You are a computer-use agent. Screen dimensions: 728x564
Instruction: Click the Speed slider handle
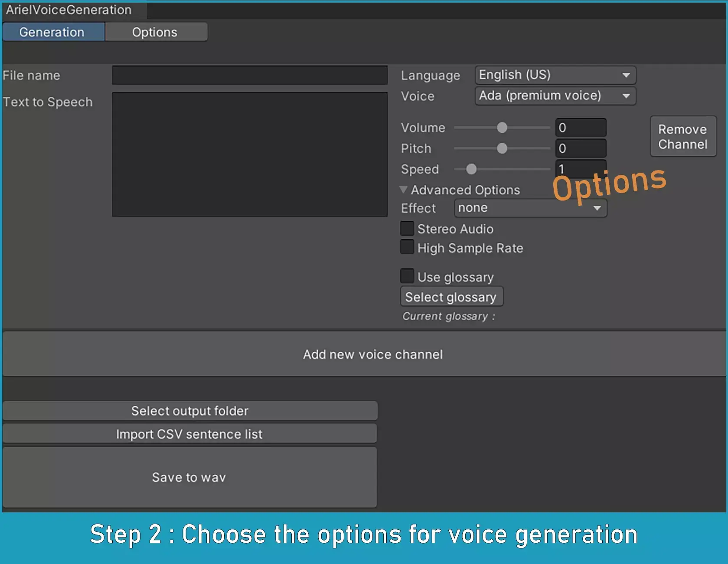point(471,169)
